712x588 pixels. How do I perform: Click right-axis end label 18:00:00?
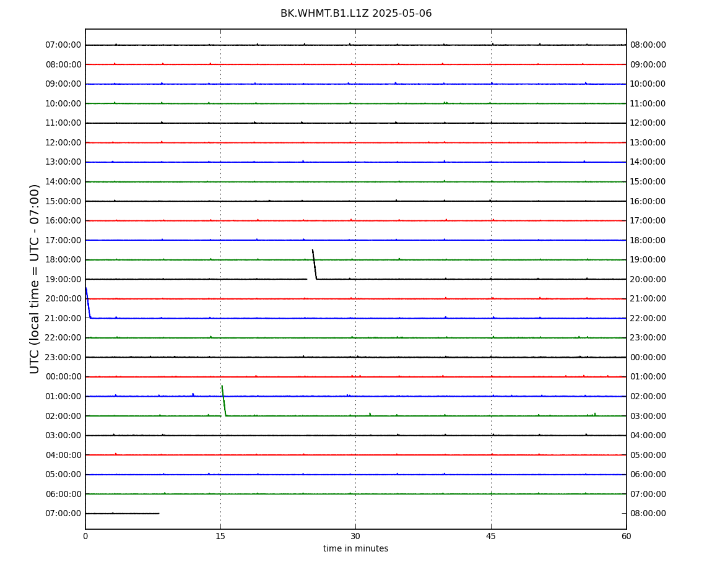click(x=648, y=240)
